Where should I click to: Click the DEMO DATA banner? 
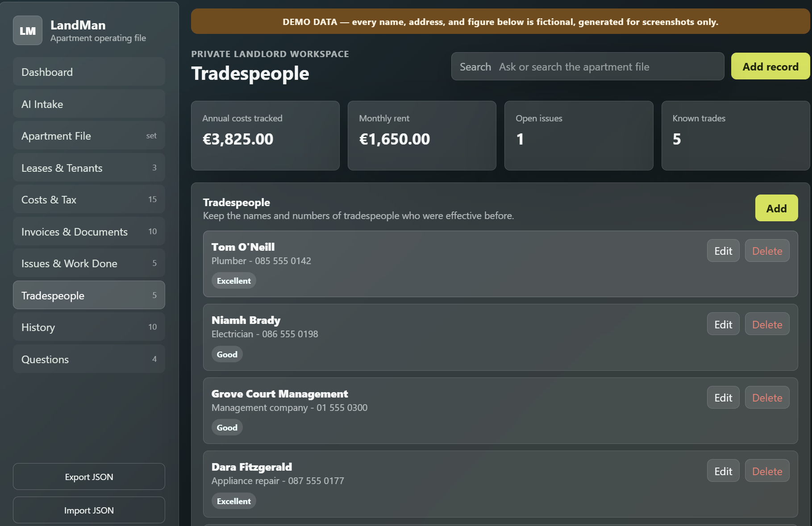click(x=500, y=21)
